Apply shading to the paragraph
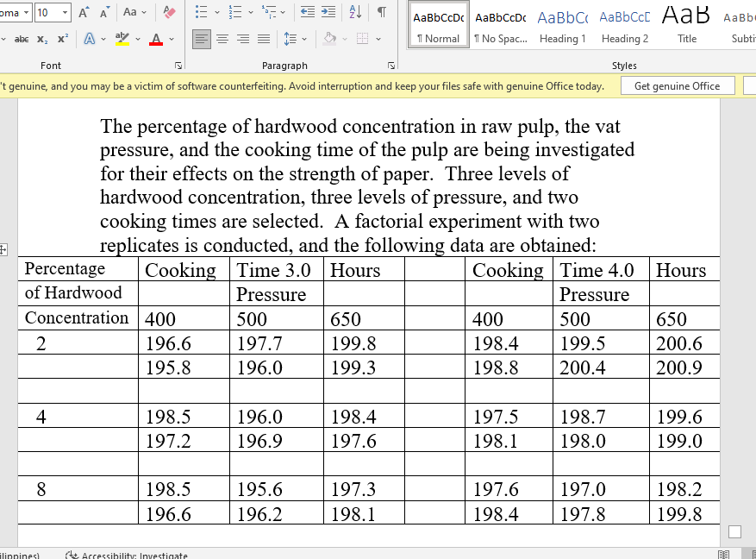This screenshot has width=756, height=559. pos(330,39)
